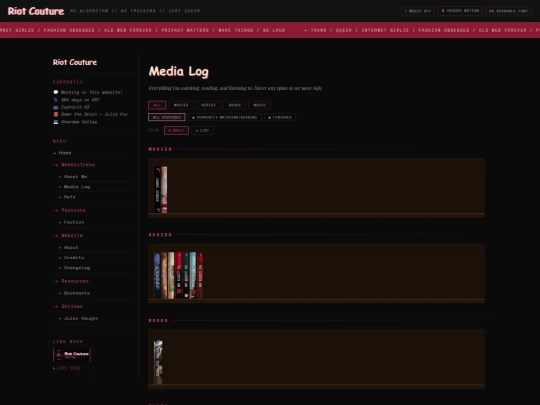The height and width of the screenshot is (405, 540).
Task: Click the 'Down the Drain – Julia Fox' text
Action: coord(94,114)
